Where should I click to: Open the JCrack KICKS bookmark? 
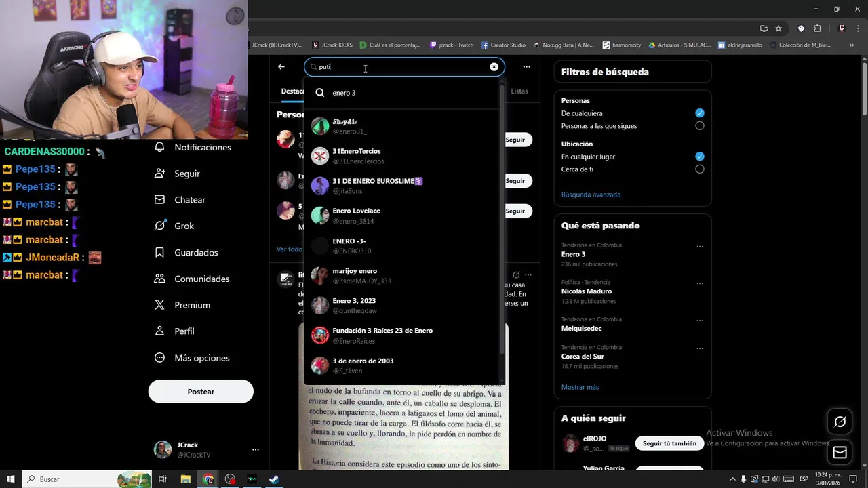click(332, 45)
